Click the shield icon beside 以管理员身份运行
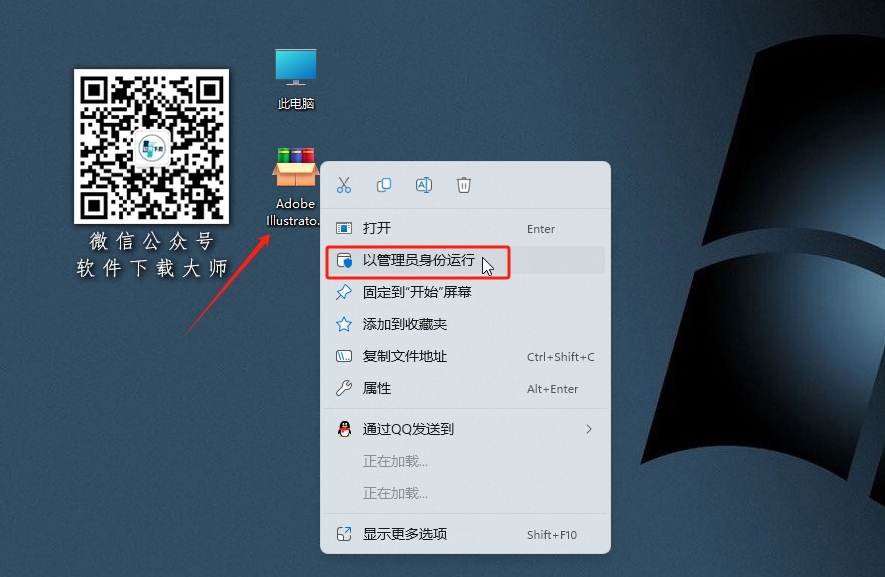This screenshot has height=577, width=885. pyautogui.click(x=344, y=260)
